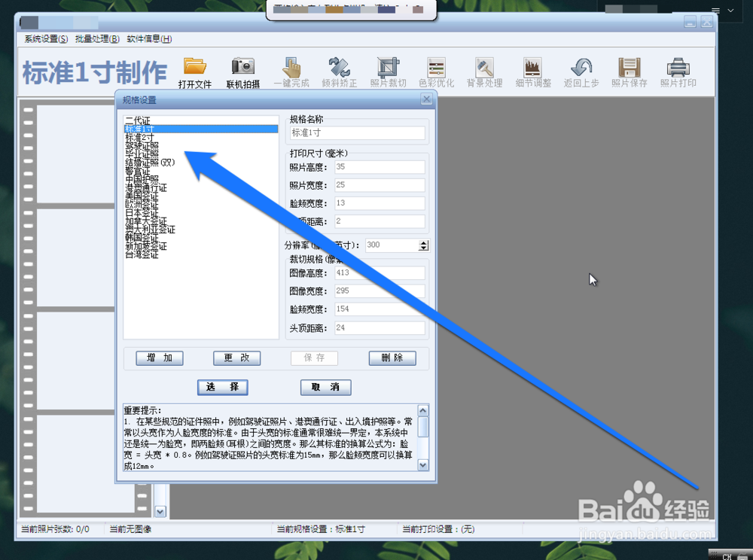Open the 系统设置(S) menu
The height and width of the screenshot is (560, 753).
[x=46, y=39]
